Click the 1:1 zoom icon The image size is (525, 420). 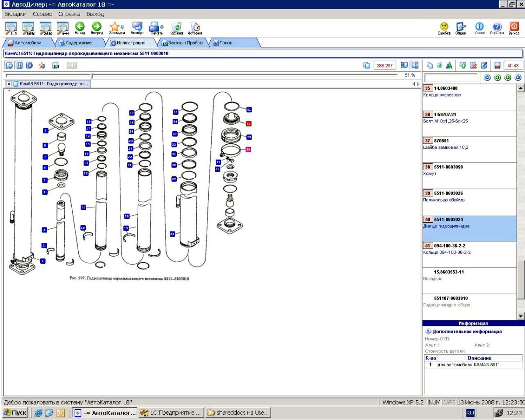[11, 27]
